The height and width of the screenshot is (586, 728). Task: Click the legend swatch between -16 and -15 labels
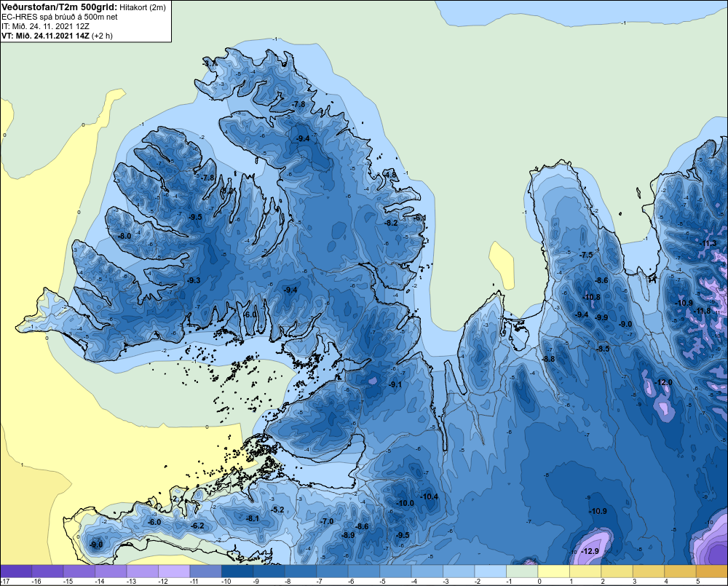(x=48, y=571)
